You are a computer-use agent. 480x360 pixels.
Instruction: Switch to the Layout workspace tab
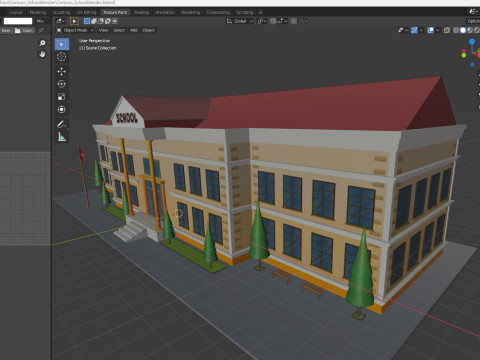[x=16, y=12]
